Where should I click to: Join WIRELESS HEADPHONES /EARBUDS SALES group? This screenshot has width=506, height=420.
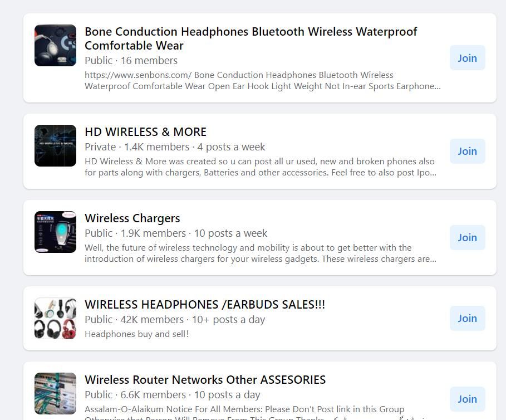467,318
